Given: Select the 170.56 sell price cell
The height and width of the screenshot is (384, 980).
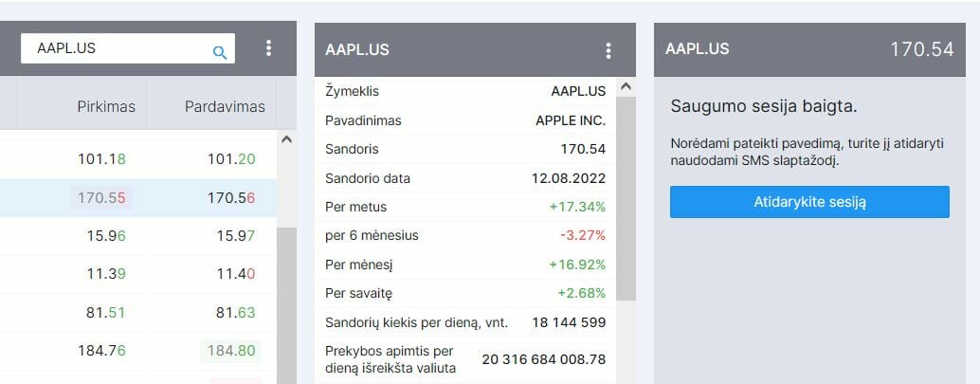Looking at the screenshot, I should 231,198.
